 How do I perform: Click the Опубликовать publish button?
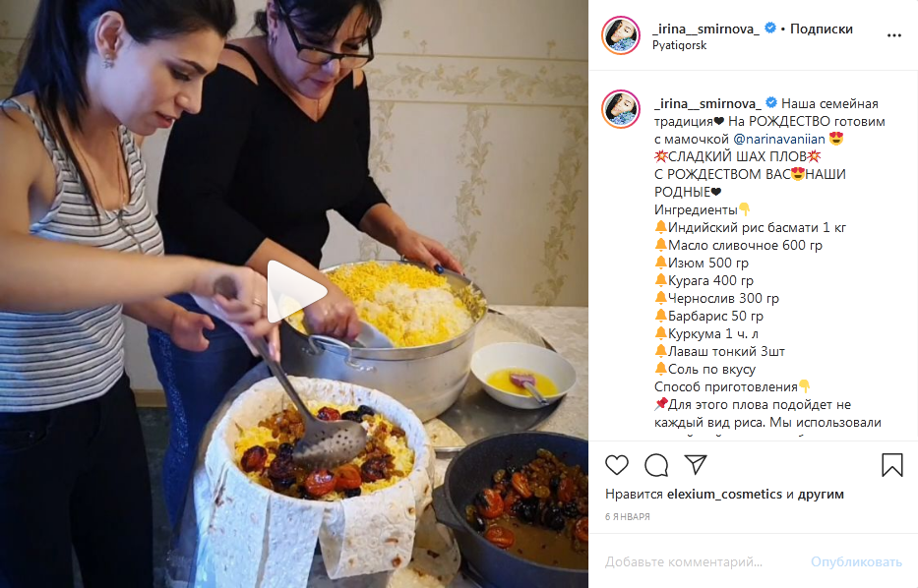(856, 562)
